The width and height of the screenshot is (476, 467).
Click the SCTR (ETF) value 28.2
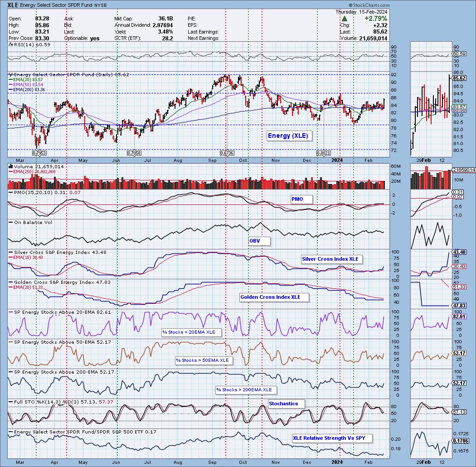coord(167,38)
